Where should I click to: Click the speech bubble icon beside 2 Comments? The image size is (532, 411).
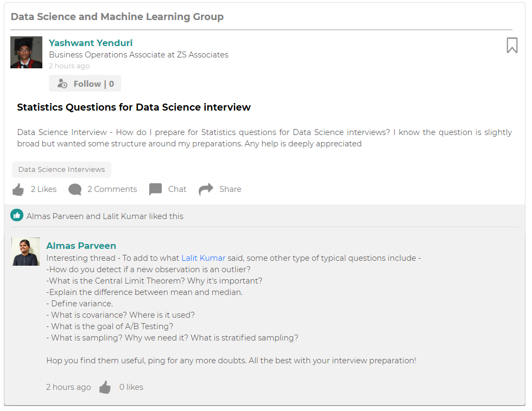pyautogui.click(x=75, y=189)
